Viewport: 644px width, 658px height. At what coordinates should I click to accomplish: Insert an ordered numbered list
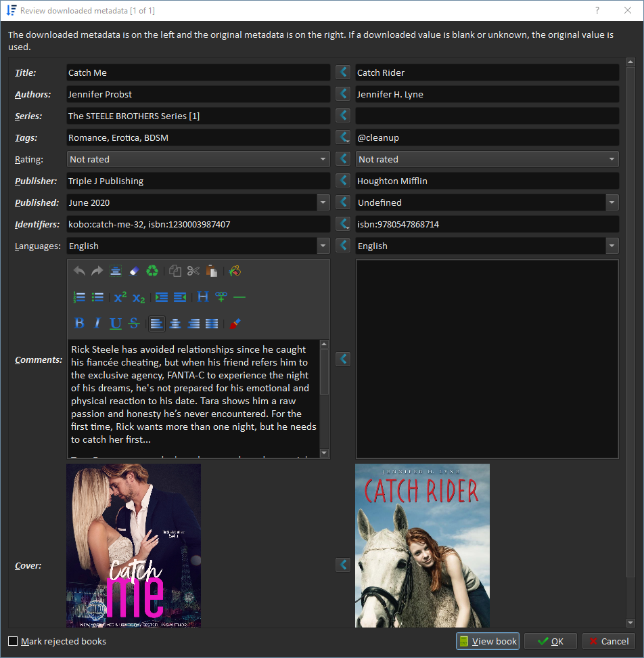(x=79, y=297)
